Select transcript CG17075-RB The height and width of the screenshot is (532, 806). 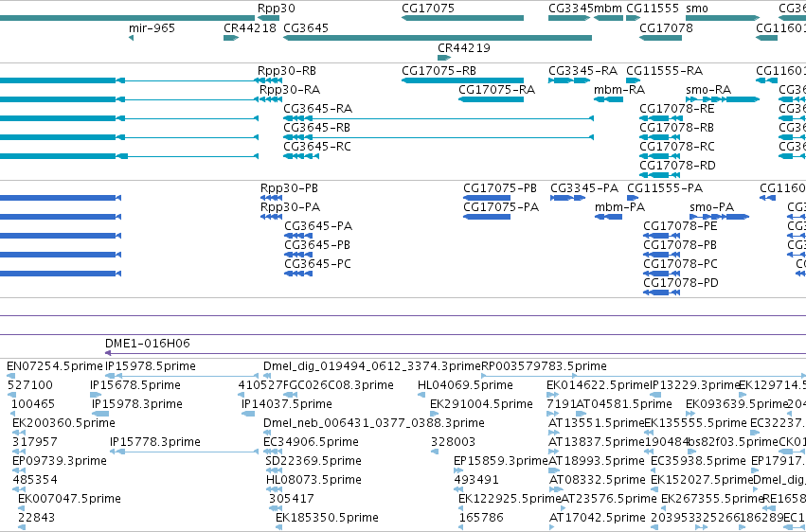click(439, 71)
